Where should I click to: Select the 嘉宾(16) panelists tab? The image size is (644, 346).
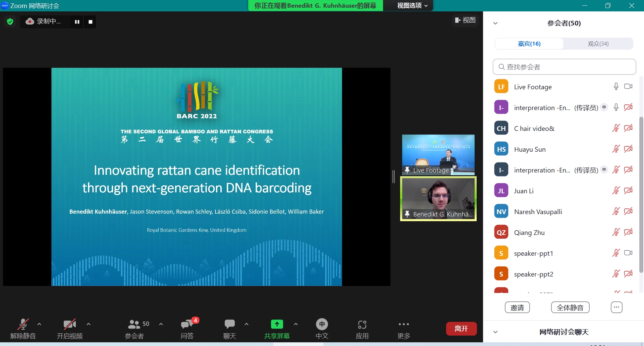(x=529, y=44)
